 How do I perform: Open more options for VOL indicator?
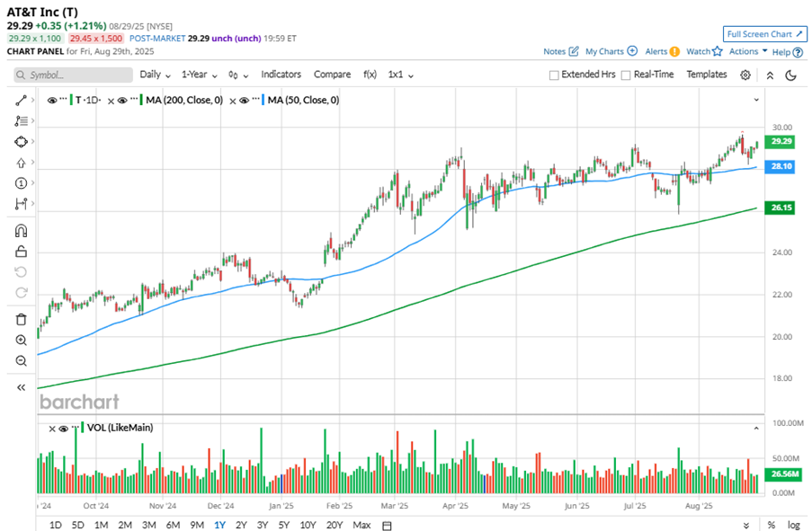pos(75,426)
